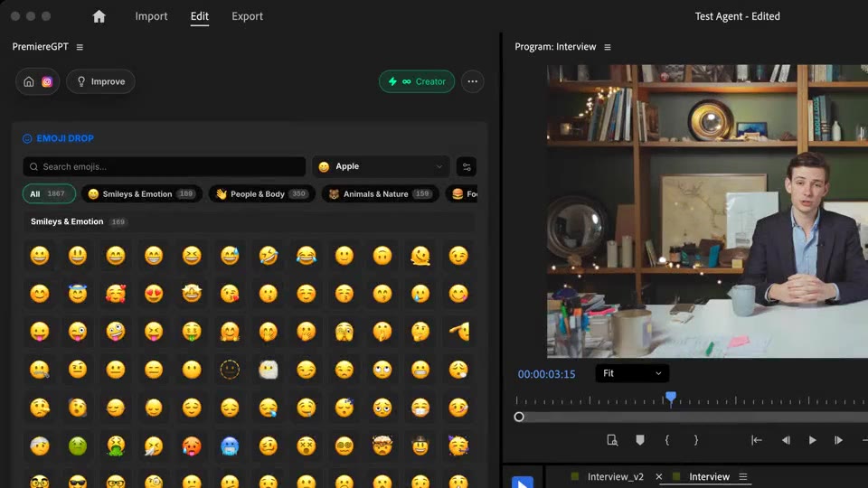Switch to the Edit workspace tab
The height and width of the screenshot is (488, 868).
pyautogui.click(x=199, y=16)
